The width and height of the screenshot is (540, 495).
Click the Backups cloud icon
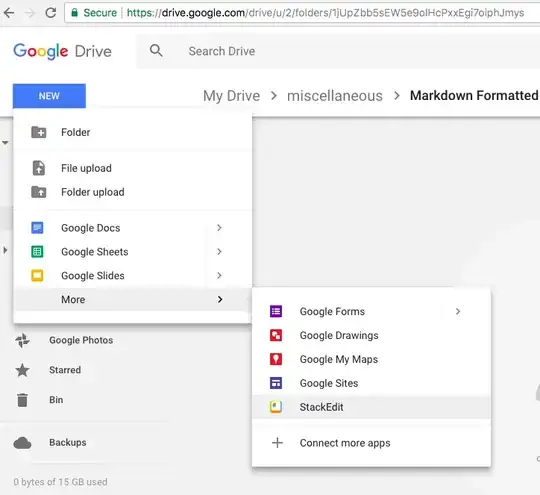coord(22,443)
